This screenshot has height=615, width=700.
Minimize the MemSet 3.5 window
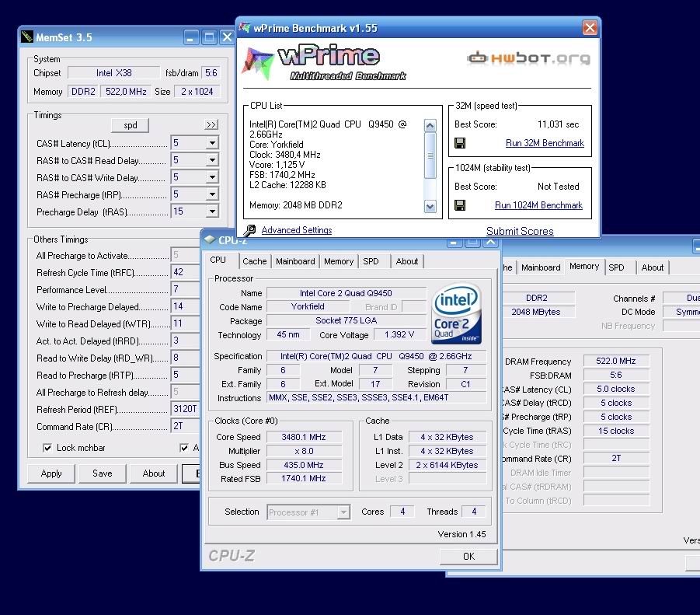[191, 37]
